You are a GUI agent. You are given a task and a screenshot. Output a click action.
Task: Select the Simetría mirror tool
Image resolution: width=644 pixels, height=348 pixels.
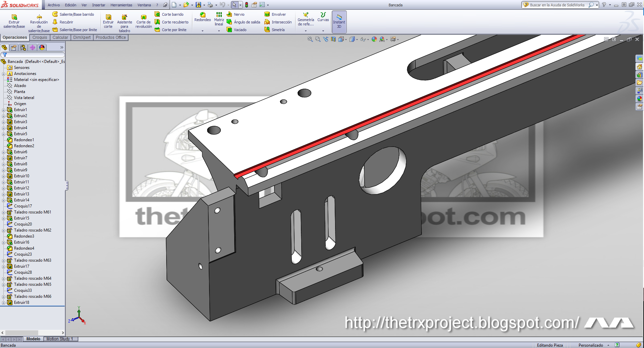pyautogui.click(x=274, y=30)
